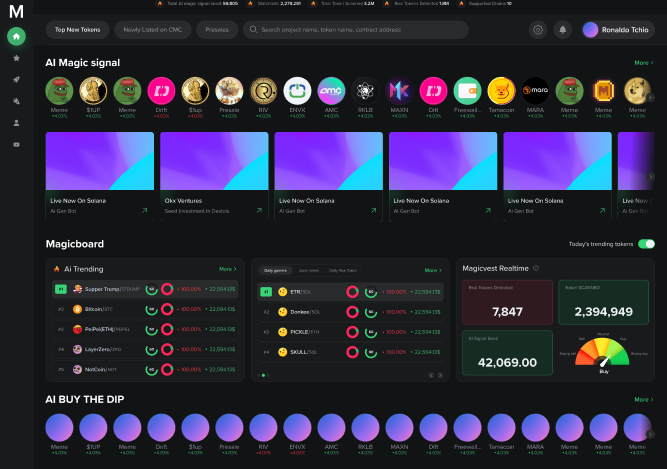This screenshot has width=667, height=469.
Task: Click More link in Ai Trending panel
Action: tap(228, 269)
